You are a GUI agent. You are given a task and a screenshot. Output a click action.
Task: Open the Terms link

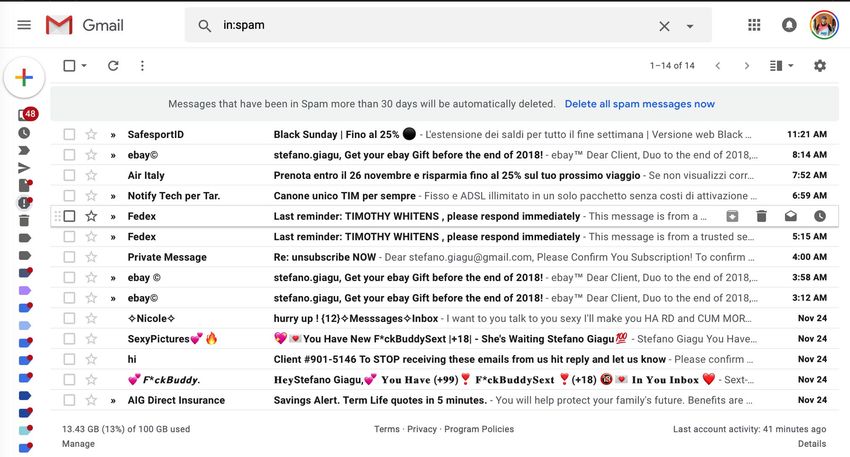387,429
